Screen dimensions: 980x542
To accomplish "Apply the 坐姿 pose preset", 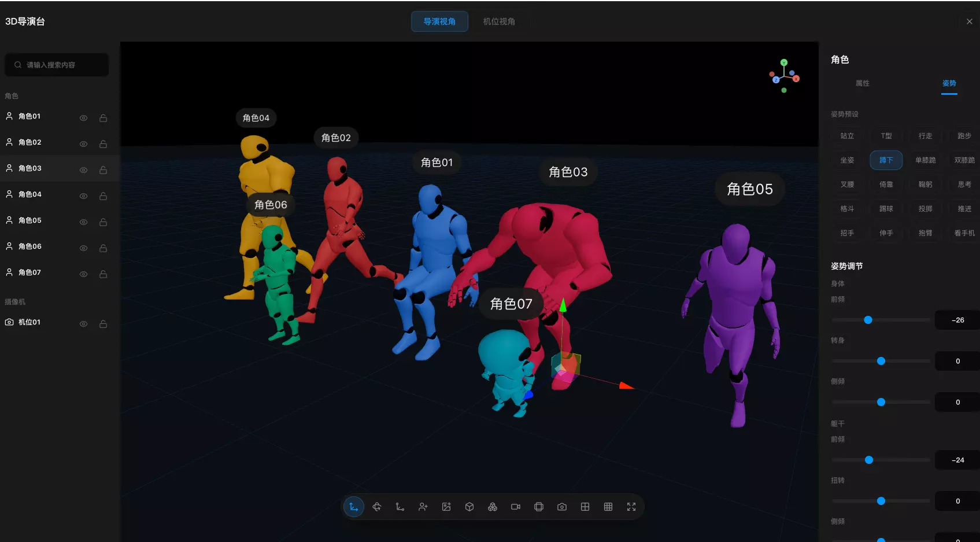I will coord(847,160).
